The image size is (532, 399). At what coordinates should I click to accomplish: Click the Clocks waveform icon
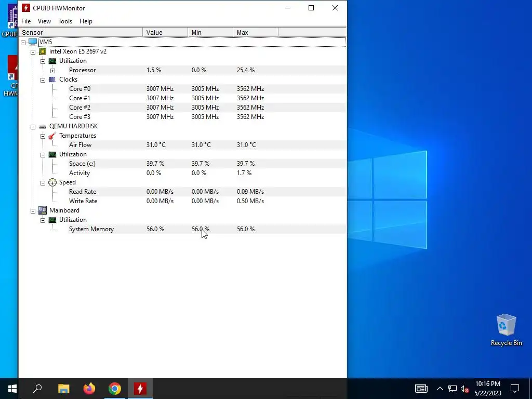click(52, 79)
